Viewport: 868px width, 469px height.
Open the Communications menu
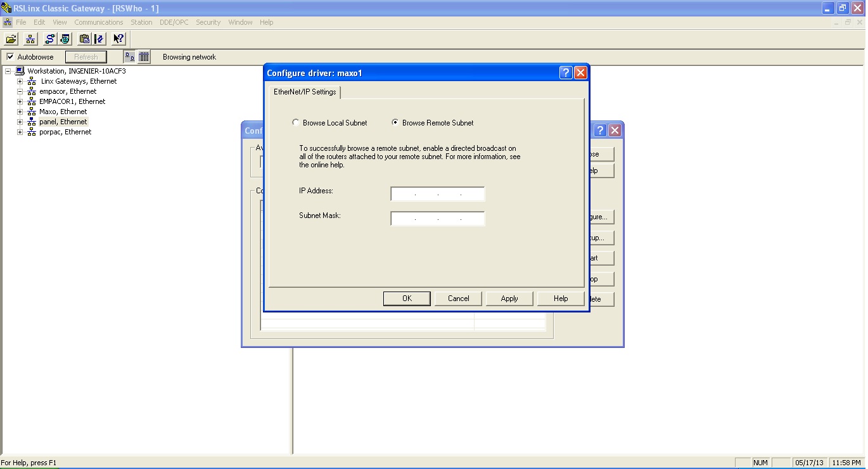tap(99, 22)
